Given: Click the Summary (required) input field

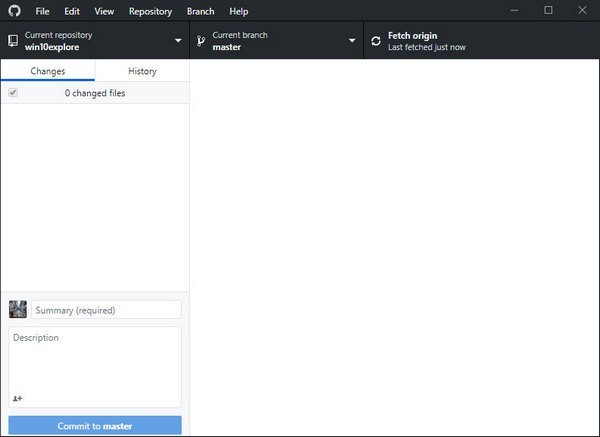Looking at the screenshot, I should click(x=106, y=310).
